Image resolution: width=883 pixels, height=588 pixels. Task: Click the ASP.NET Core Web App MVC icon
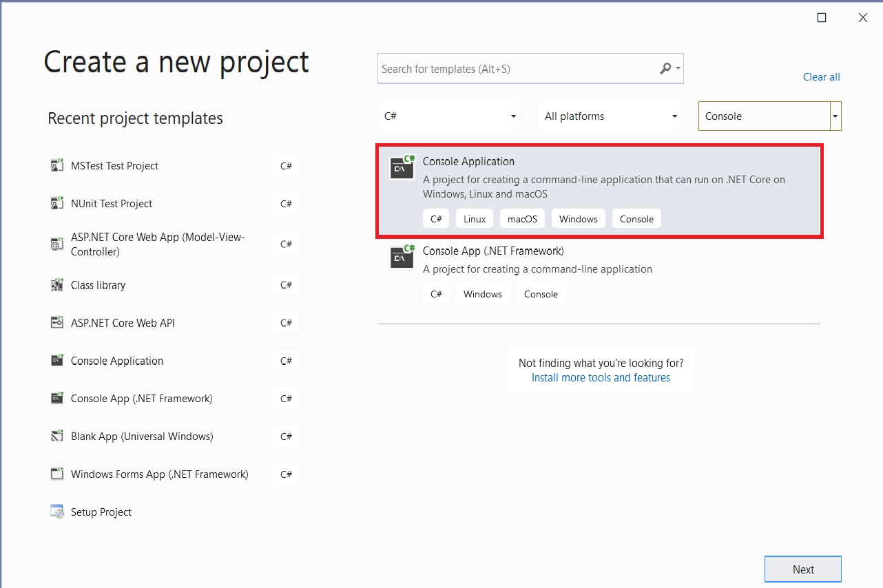[57, 244]
